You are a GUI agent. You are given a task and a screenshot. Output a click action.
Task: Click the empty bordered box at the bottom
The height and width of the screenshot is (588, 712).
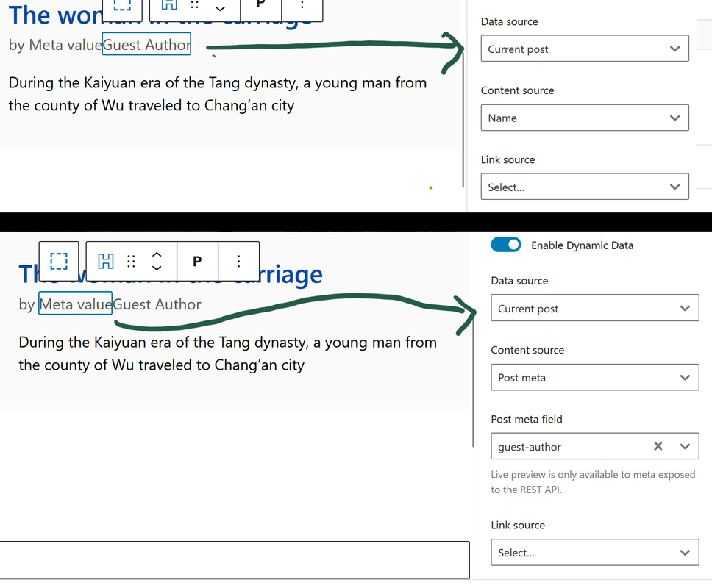235,559
